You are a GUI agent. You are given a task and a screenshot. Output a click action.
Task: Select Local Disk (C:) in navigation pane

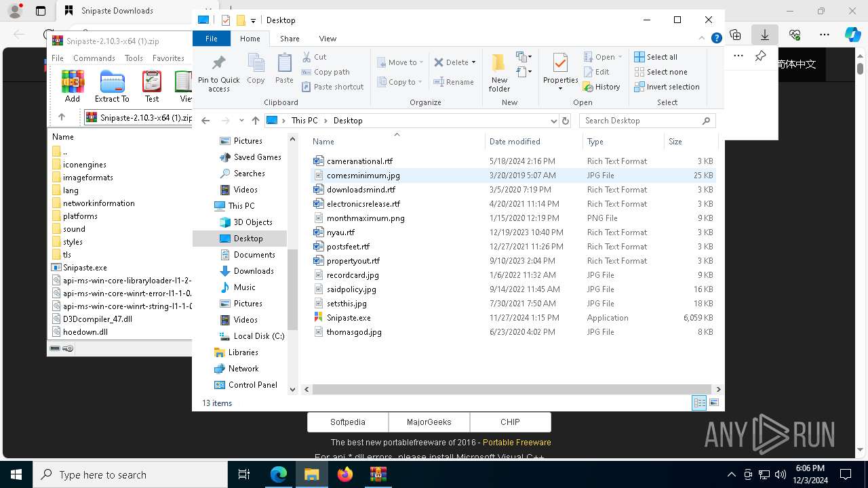pos(258,336)
